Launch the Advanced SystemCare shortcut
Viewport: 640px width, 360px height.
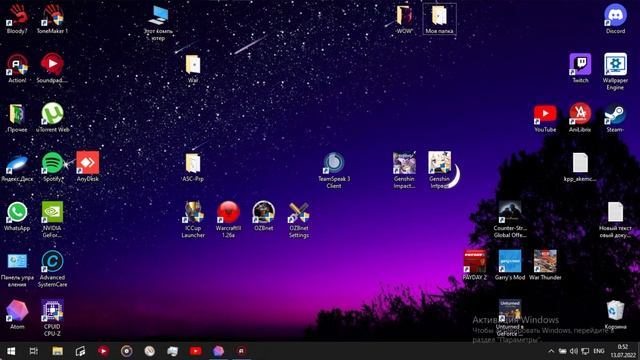[52, 269]
